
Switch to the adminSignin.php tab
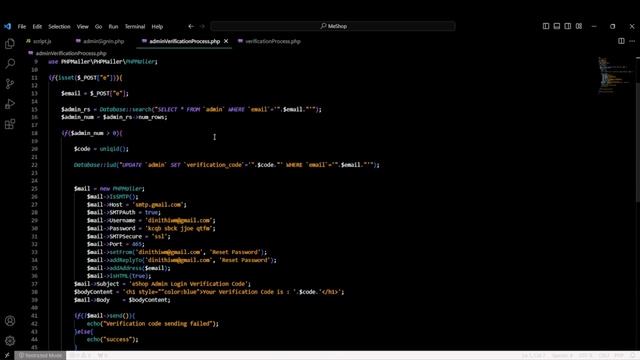point(100,41)
